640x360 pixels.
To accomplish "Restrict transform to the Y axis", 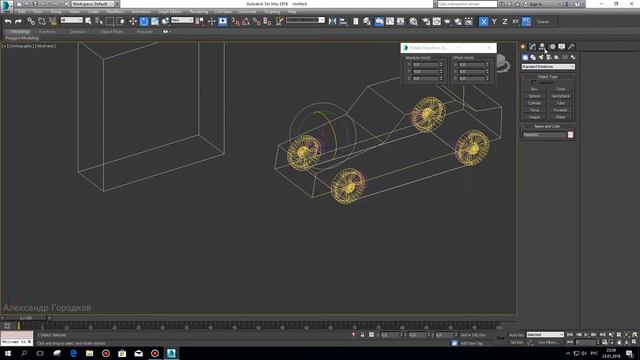I will [x=494, y=21].
